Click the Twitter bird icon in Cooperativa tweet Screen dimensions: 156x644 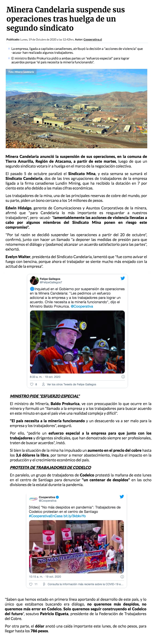pyautogui.click(x=122, y=496)
